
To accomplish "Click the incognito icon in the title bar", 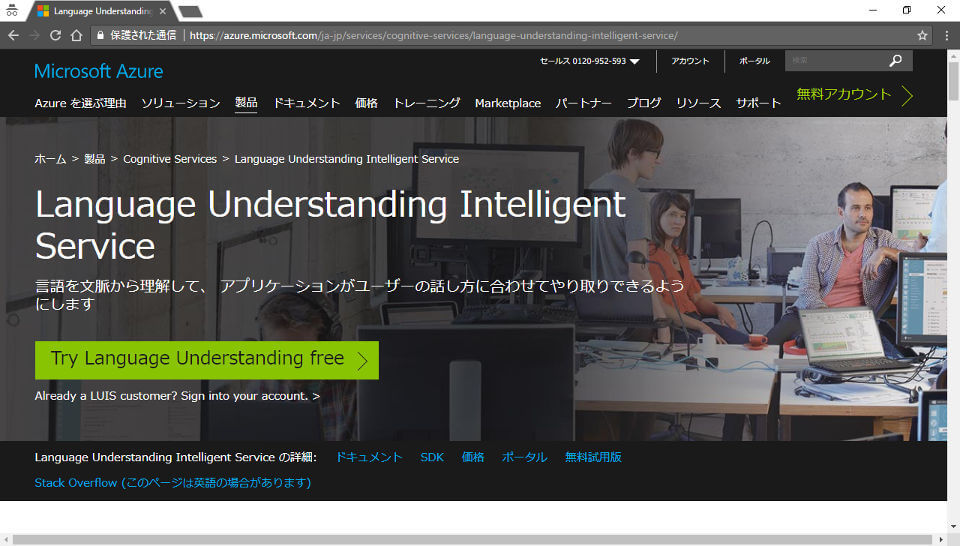I will (x=12, y=10).
